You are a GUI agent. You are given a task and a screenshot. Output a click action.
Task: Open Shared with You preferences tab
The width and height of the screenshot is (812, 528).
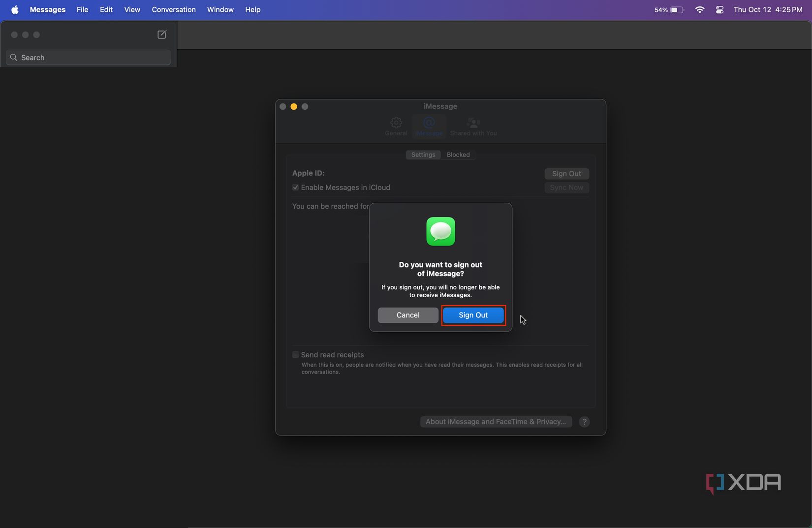coord(473,126)
